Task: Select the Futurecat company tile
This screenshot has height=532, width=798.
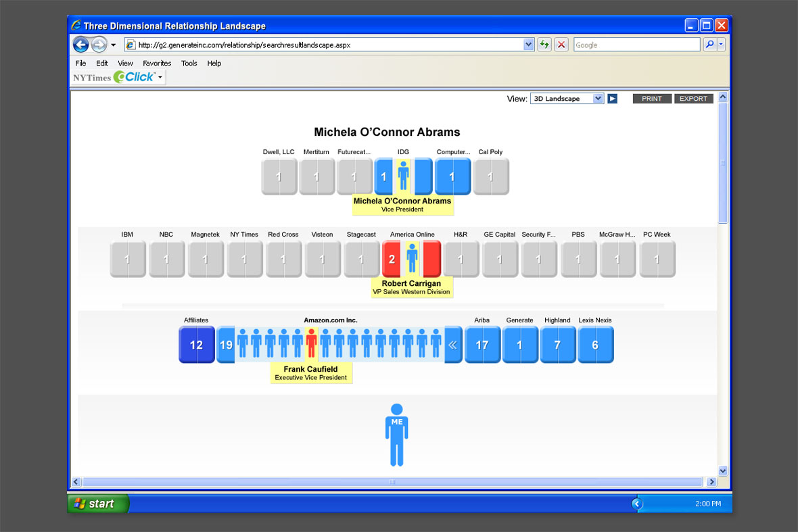Action: coord(354,176)
